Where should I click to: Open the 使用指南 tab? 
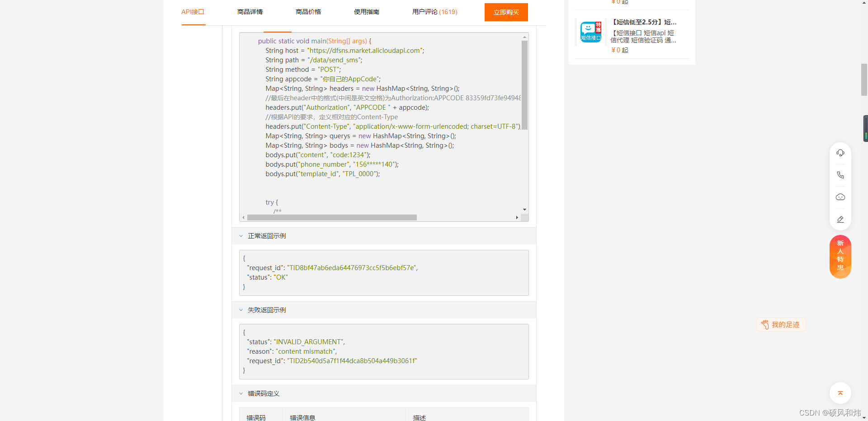[x=367, y=12]
